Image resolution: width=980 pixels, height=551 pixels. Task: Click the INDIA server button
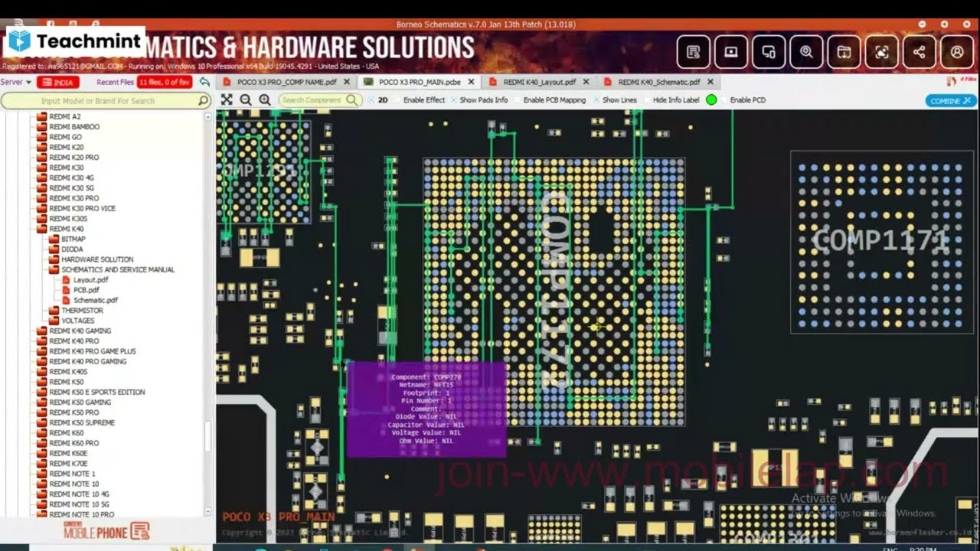pos(58,82)
